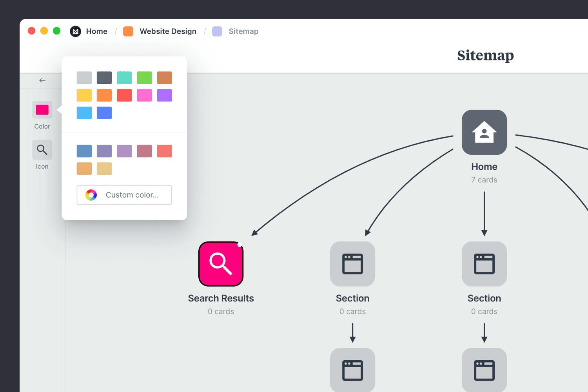588x392 pixels.
Task: Select the Home node house icon
Action: pos(485,132)
